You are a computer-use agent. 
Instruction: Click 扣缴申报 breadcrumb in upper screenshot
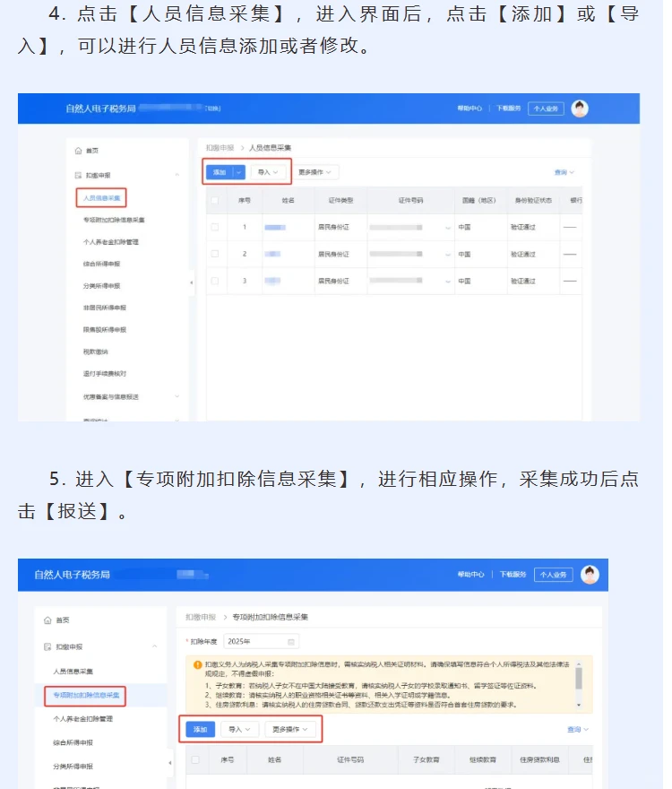point(220,148)
